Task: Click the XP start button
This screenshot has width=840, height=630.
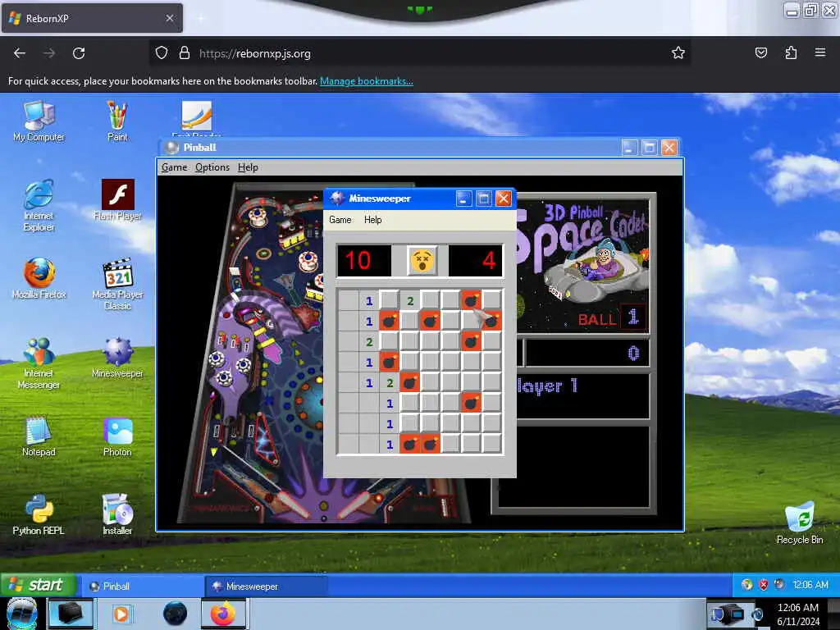Action: coord(38,585)
